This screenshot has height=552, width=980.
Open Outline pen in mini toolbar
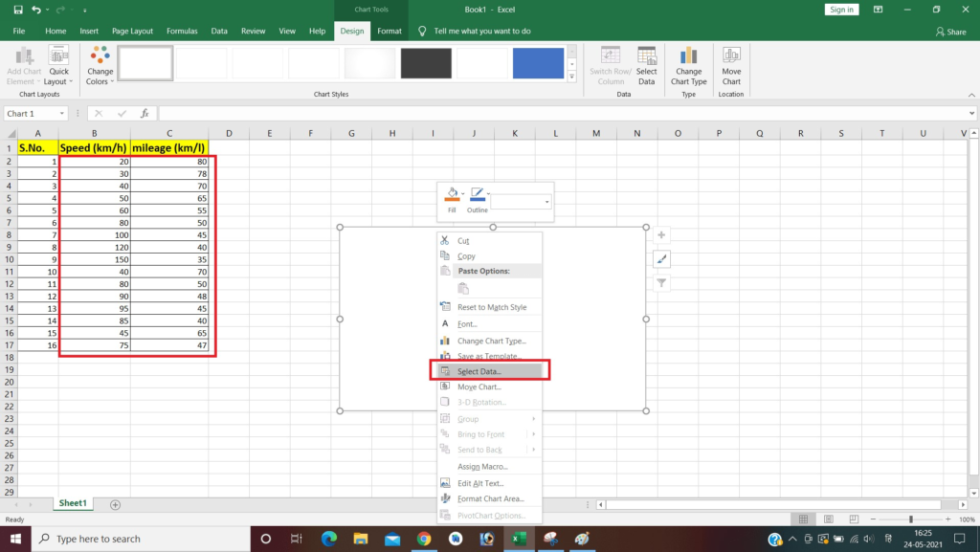[x=477, y=195]
